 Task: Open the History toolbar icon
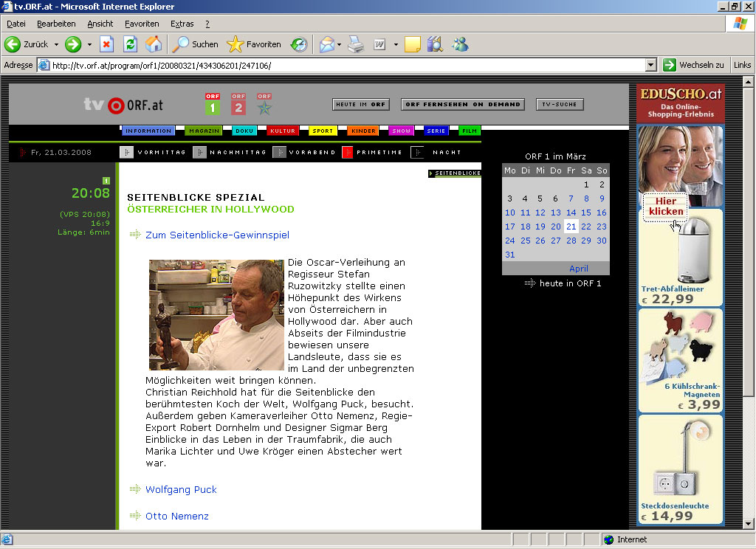tap(298, 44)
